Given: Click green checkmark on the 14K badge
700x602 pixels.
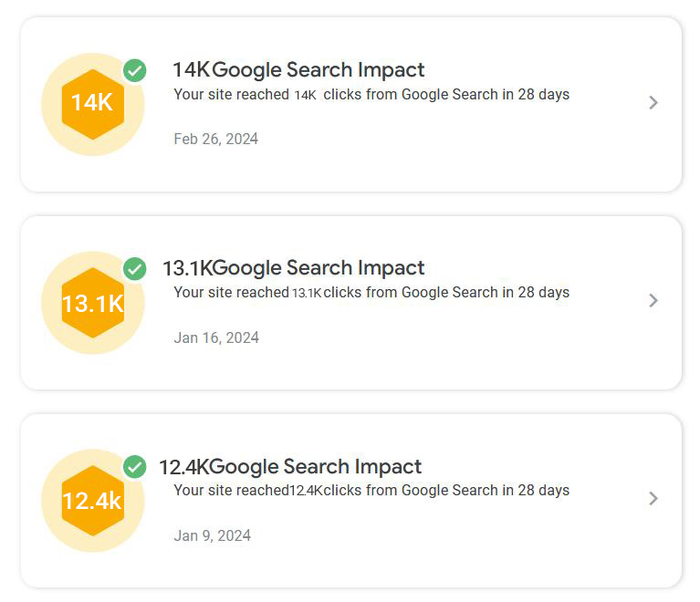Looking at the screenshot, I should coord(135,70).
